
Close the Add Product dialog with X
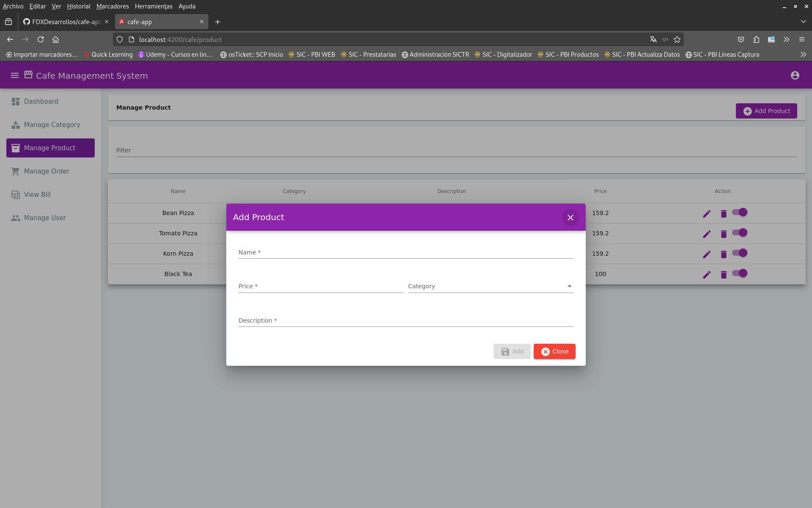571,217
